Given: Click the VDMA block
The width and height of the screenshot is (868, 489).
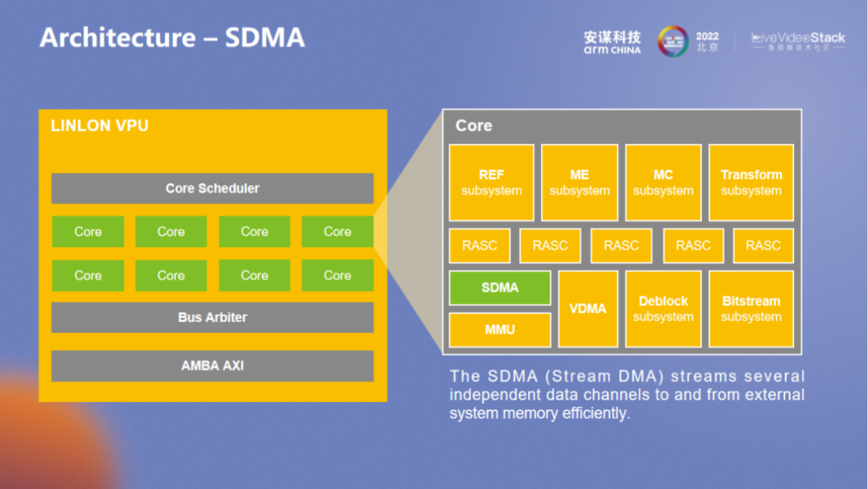Looking at the screenshot, I should (x=588, y=309).
